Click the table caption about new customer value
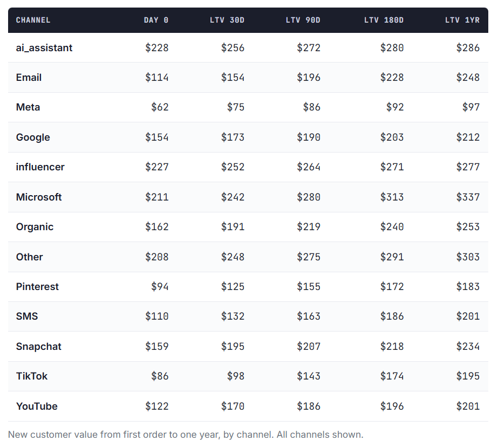This screenshot has height=448, width=498. 186,435
